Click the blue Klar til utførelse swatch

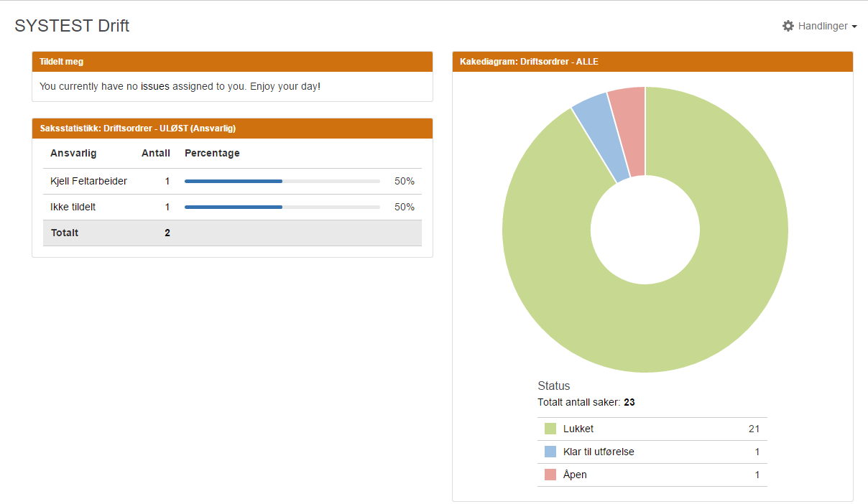click(550, 452)
